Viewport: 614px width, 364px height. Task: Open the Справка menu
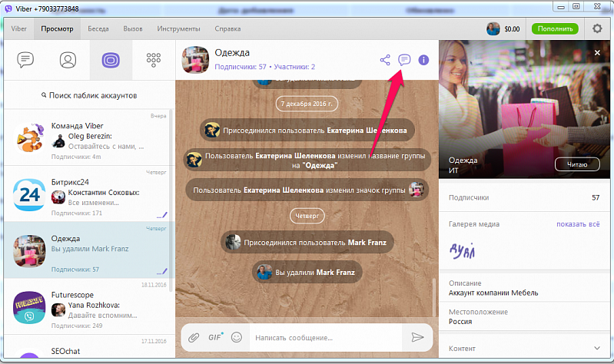(x=227, y=28)
